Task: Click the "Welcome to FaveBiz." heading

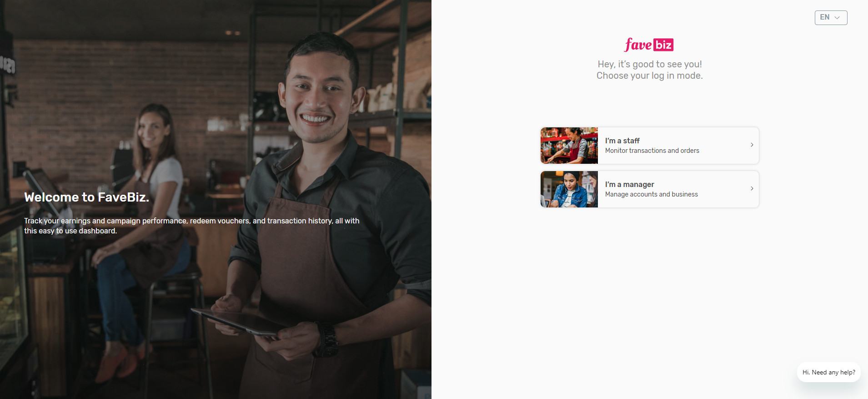Action: [x=86, y=197]
